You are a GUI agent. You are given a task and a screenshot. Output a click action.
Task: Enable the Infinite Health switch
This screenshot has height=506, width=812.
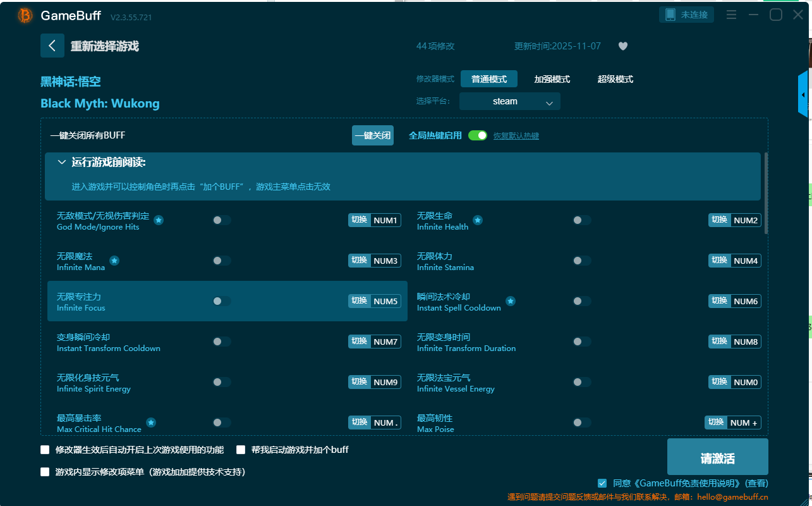pyautogui.click(x=582, y=220)
